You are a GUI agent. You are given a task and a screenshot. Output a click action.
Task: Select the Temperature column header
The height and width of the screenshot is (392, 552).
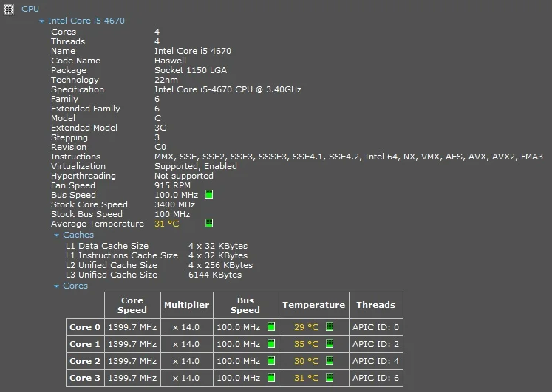[313, 305]
